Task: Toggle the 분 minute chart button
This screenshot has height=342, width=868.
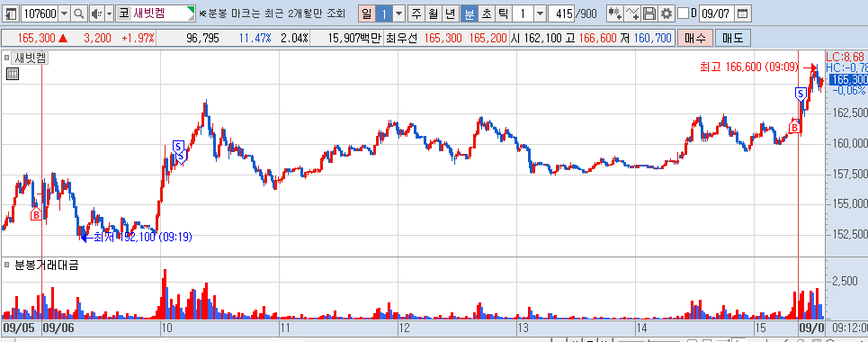Action: click(469, 13)
